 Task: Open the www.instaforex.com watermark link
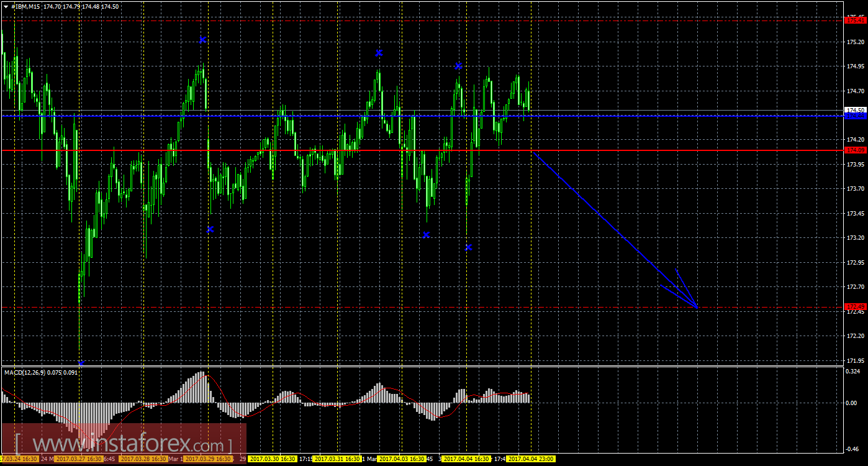(x=124, y=445)
